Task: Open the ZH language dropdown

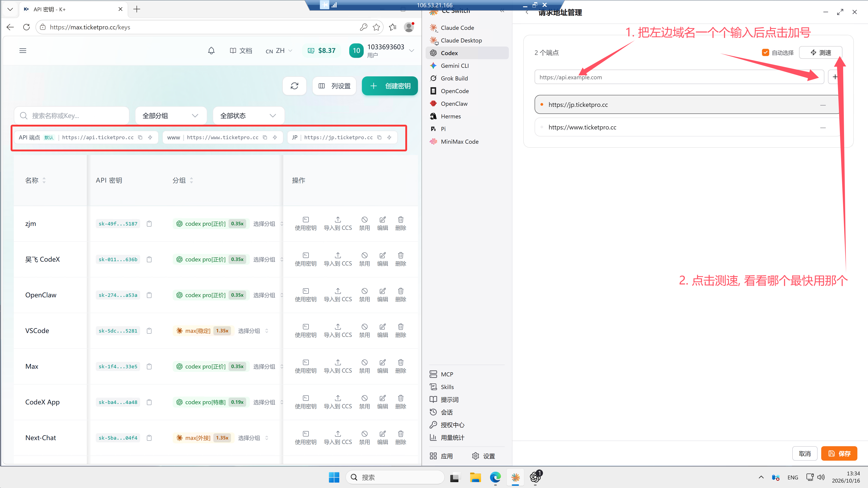Action: tap(279, 51)
